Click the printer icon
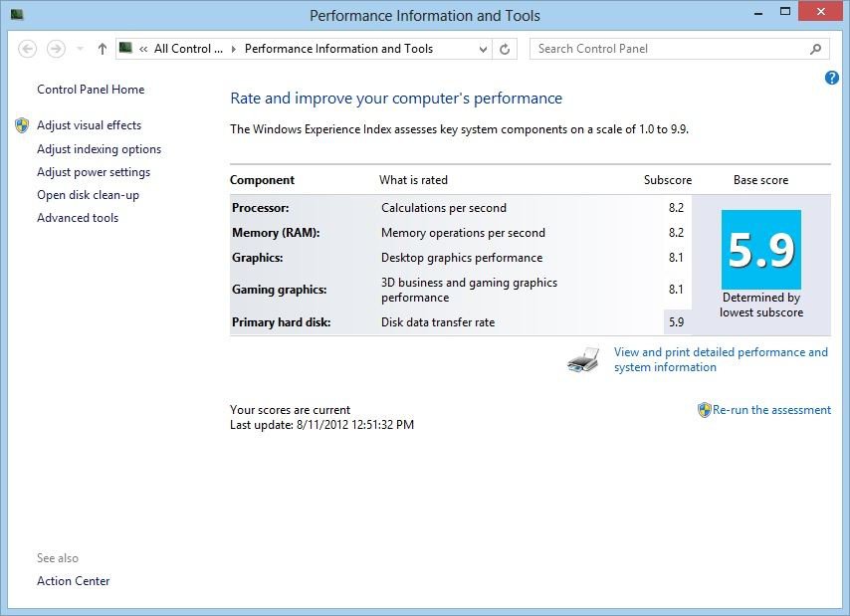The width and height of the screenshot is (850, 616). point(583,359)
